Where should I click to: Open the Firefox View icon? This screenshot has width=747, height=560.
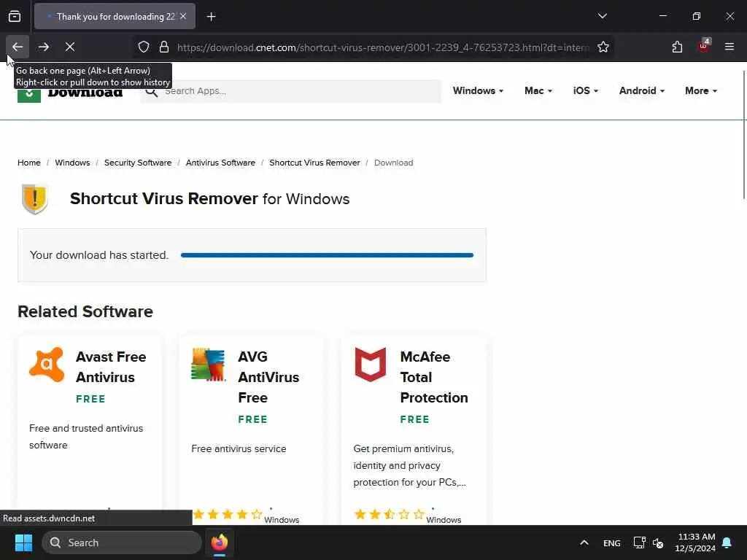tap(15, 17)
